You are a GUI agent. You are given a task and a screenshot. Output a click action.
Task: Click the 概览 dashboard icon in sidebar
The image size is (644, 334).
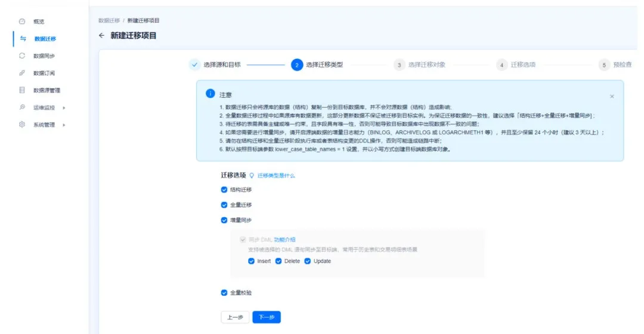click(22, 21)
